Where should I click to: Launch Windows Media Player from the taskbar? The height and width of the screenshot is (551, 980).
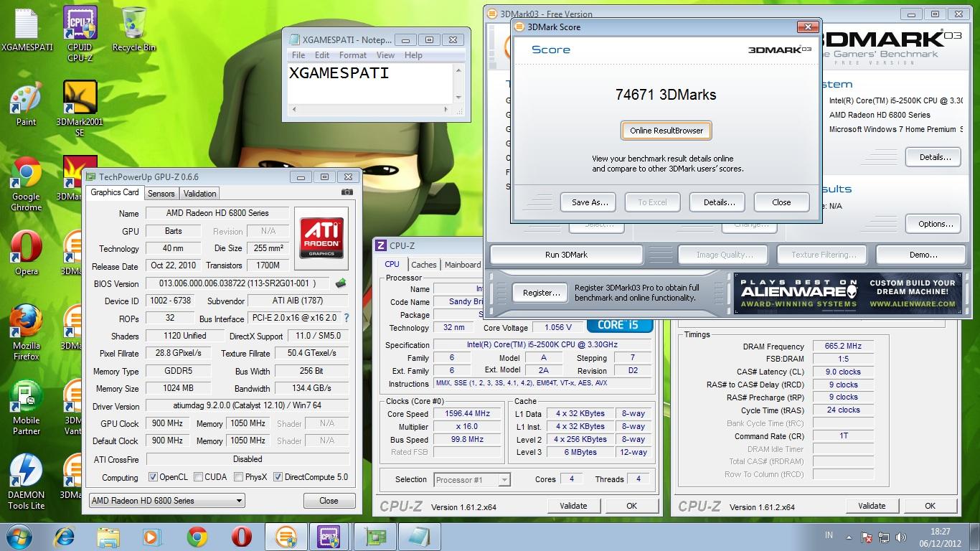[151, 537]
